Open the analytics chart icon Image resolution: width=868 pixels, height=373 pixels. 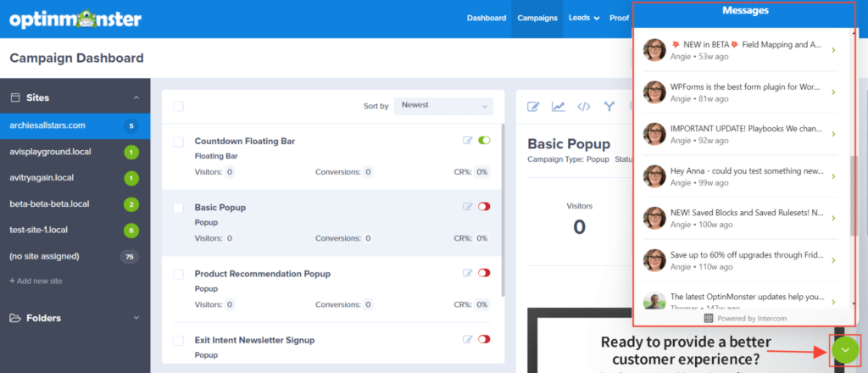pyautogui.click(x=559, y=107)
